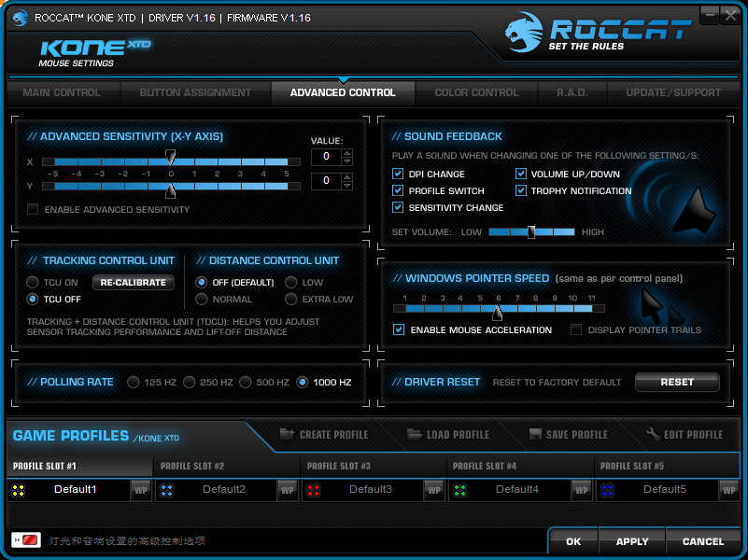Screen dimensions: 748x560
Task: Click the Default4 profile green dots icon
Action: click(x=459, y=490)
